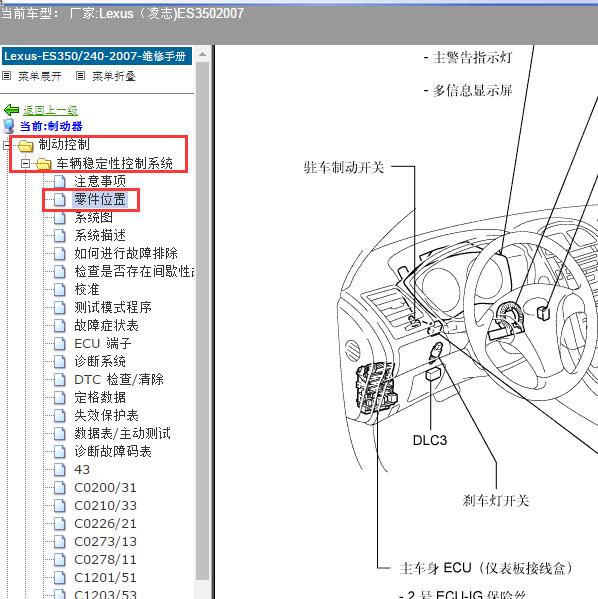The height and width of the screenshot is (599, 598).
Task: Open the ECU 端子 page
Action: click(x=103, y=343)
